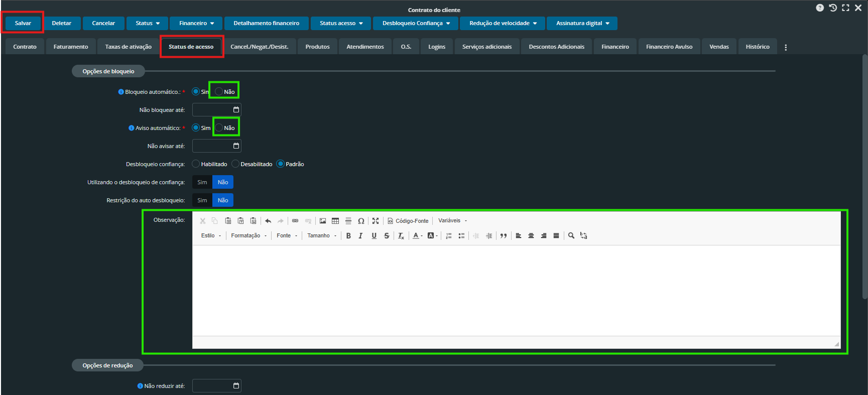Insert a numbered list

point(449,236)
